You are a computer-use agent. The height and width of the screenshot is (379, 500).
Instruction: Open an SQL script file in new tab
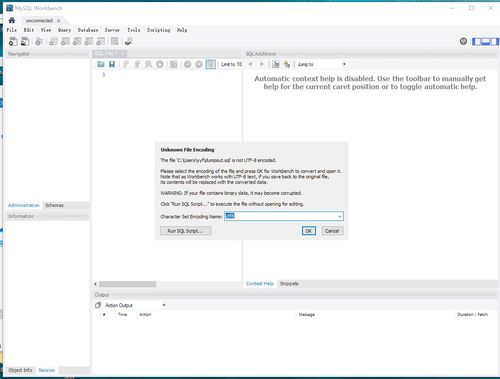pyautogui.click(x=25, y=41)
